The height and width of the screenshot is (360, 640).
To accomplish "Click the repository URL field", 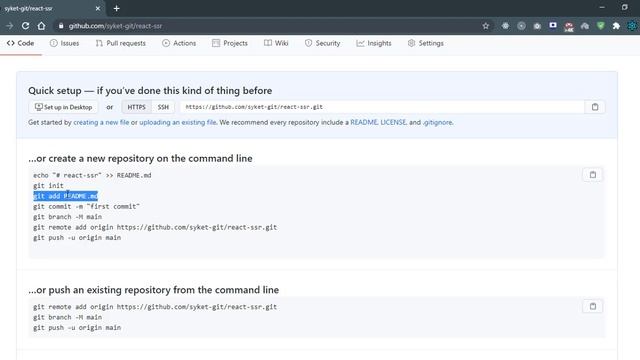I will tap(382, 107).
